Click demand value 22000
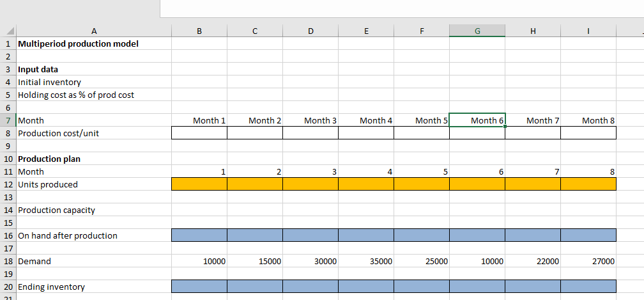The height and width of the screenshot is (300, 644). (533, 261)
